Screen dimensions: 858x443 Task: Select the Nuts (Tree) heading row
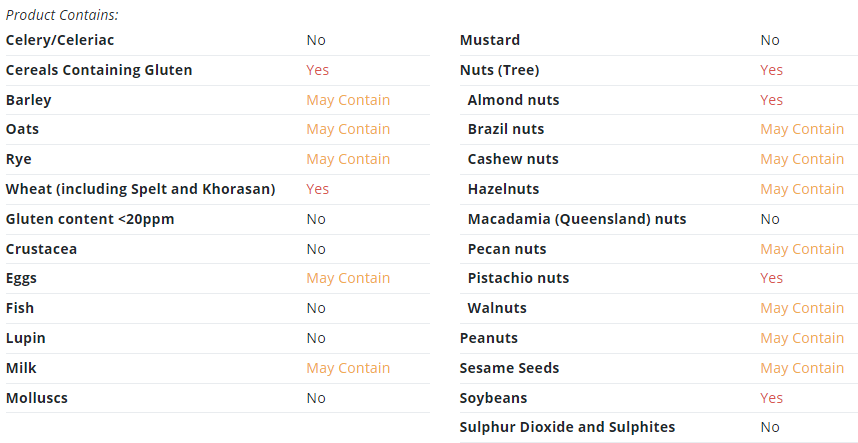tap(659, 70)
